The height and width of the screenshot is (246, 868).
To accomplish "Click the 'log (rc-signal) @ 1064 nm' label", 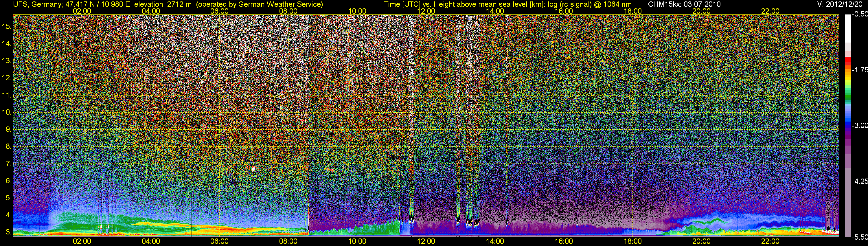I will [590, 4].
